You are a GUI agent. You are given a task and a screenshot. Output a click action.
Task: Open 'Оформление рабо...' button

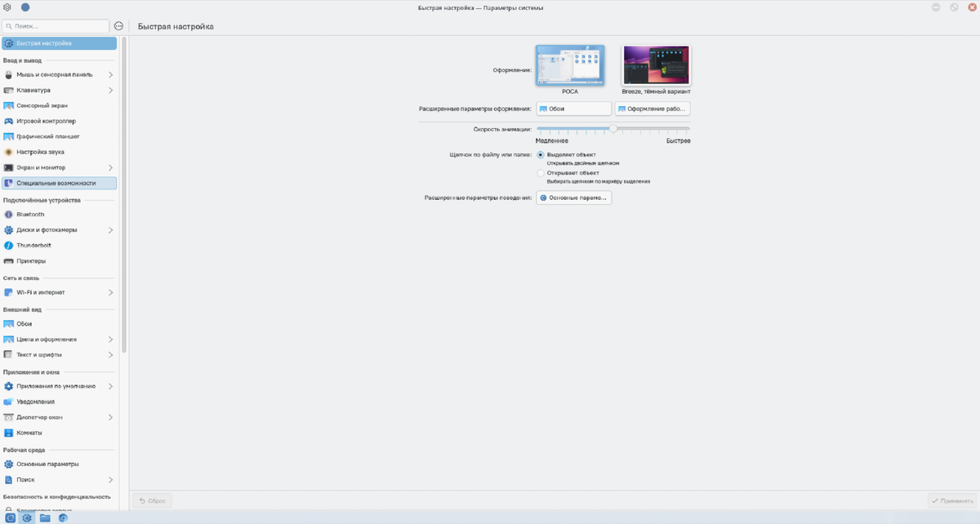(x=653, y=109)
